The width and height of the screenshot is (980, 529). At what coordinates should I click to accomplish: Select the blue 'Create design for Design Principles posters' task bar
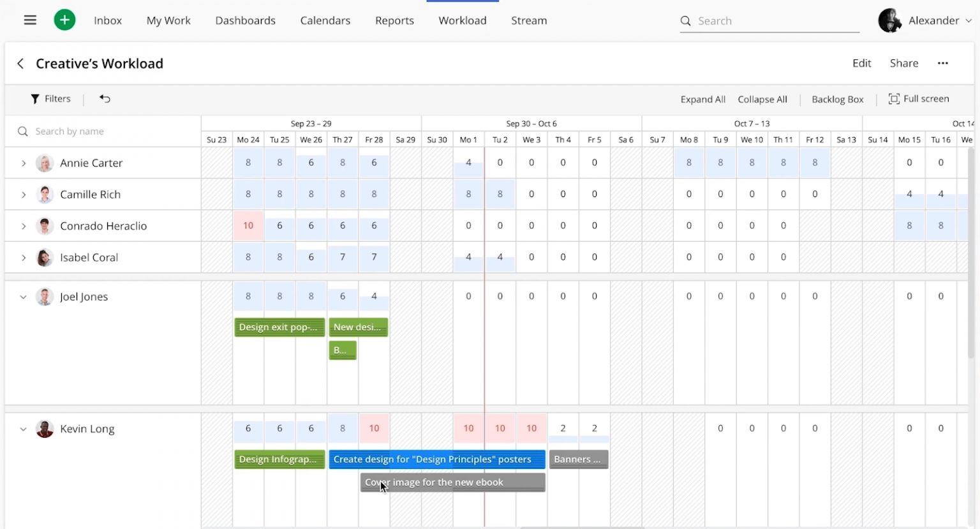(436, 459)
